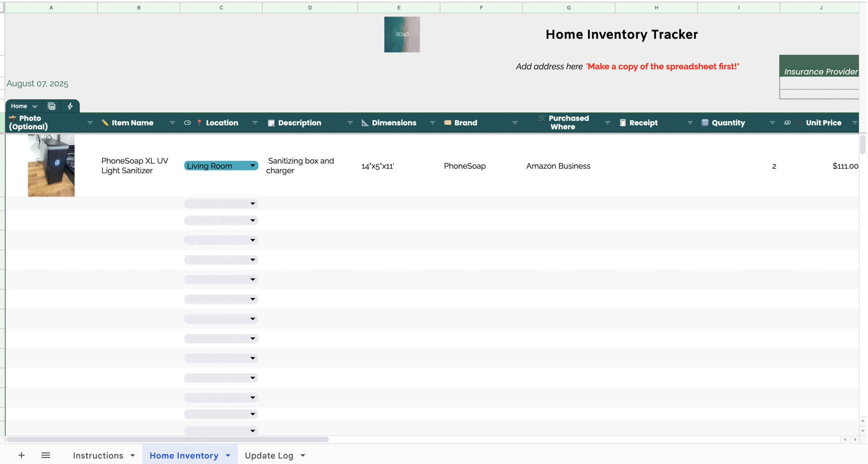
Task: Open the filter on the Quantity column
Action: (772, 123)
